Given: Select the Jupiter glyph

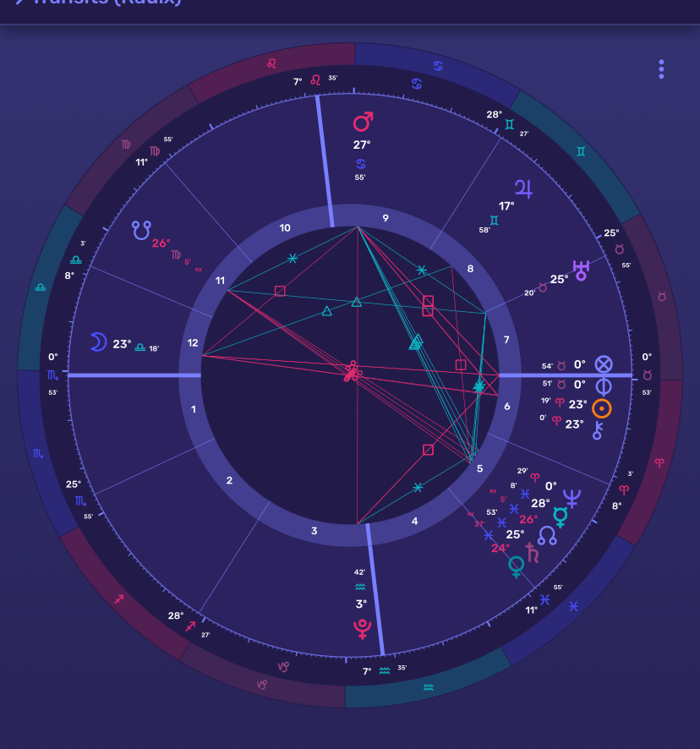Looking at the screenshot, I should tap(523, 189).
